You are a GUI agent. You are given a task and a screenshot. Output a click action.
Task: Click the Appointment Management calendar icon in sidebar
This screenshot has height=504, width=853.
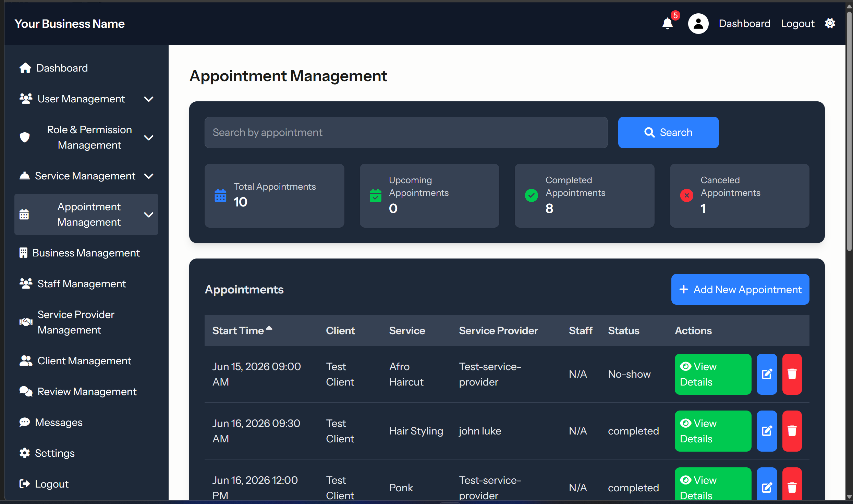(24, 215)
